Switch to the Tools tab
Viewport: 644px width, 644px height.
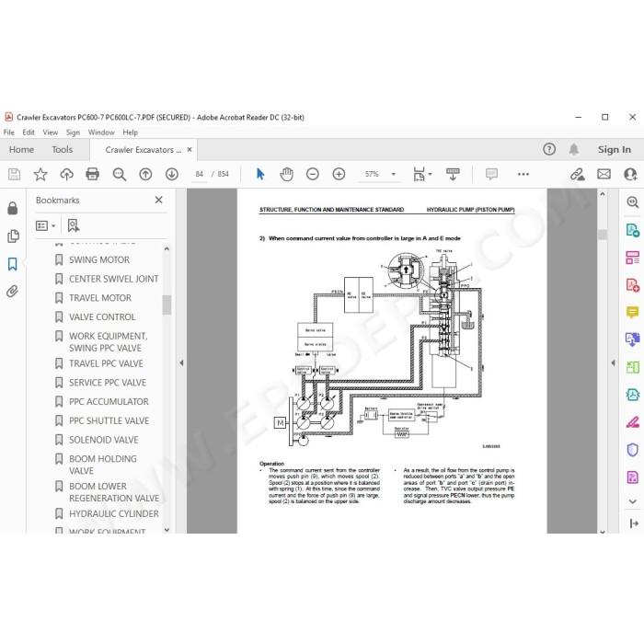[62, 149]
